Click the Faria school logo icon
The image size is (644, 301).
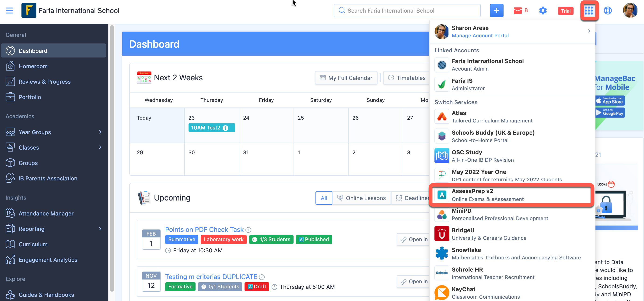coord(29,11)
